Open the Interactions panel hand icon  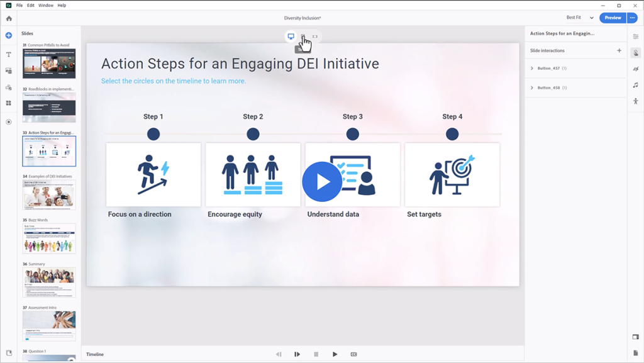click(635, 53)
